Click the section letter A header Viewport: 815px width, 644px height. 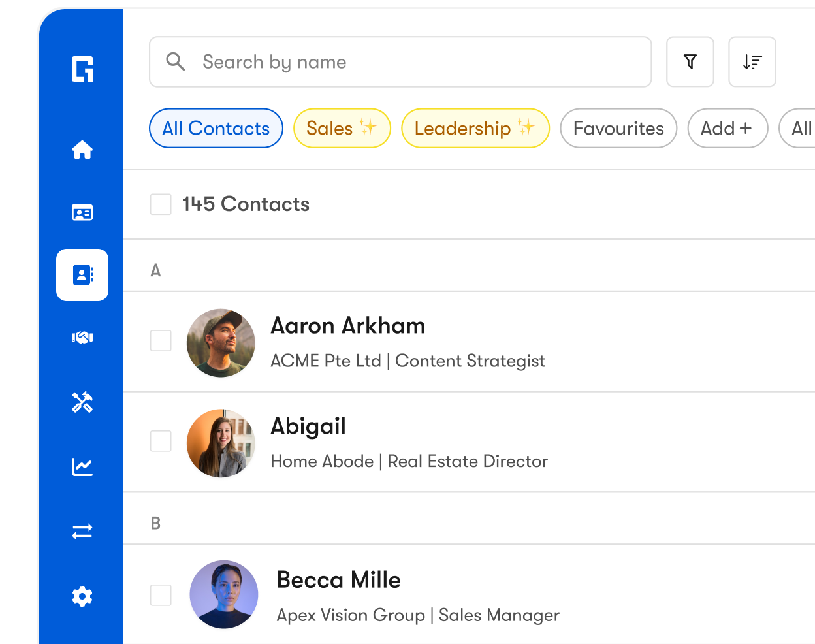pos(155,270)
